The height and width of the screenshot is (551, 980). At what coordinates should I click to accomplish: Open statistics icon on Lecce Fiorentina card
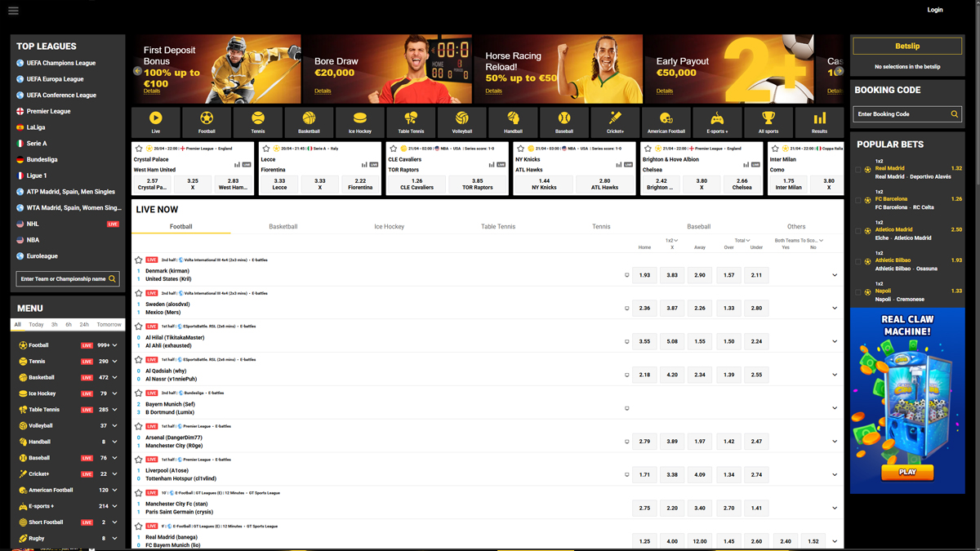tap(364, 164)
